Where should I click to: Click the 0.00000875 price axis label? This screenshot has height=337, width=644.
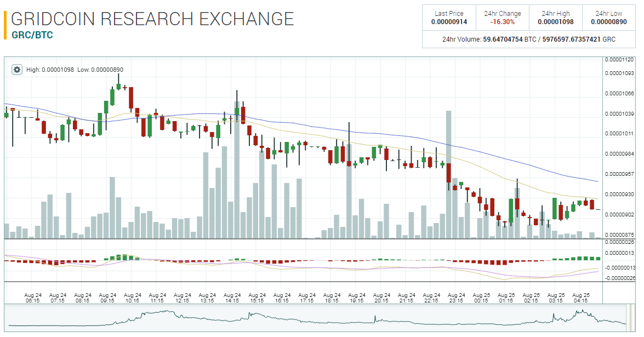point(619,235)
